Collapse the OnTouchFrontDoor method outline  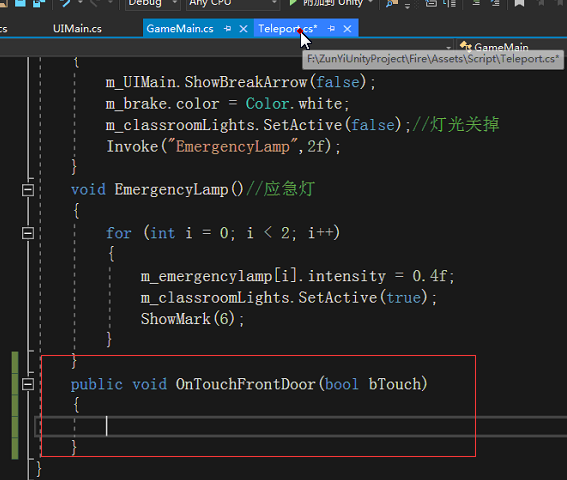(x=28, y=384)
